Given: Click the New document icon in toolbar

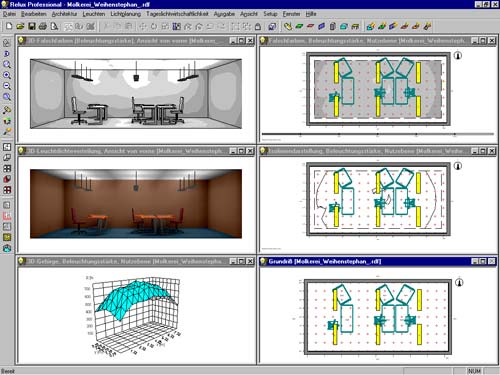Looking at the screenshot, I should pos(9,26).
